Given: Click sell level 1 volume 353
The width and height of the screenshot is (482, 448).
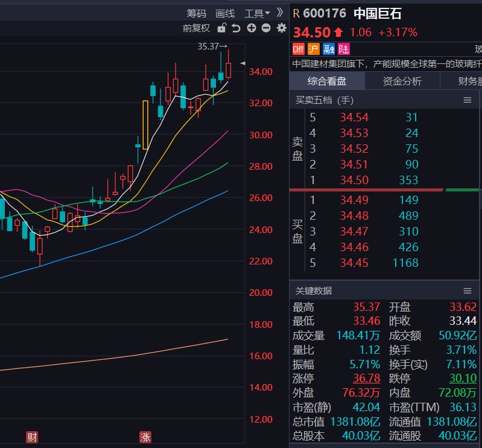Looking at the screenshot, I should coord(408,180).
